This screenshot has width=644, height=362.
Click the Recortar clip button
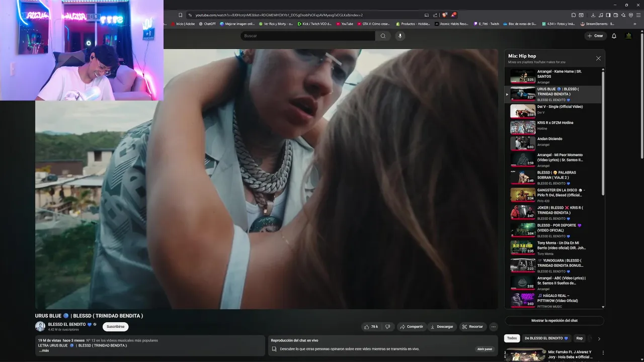click(472, 327)
